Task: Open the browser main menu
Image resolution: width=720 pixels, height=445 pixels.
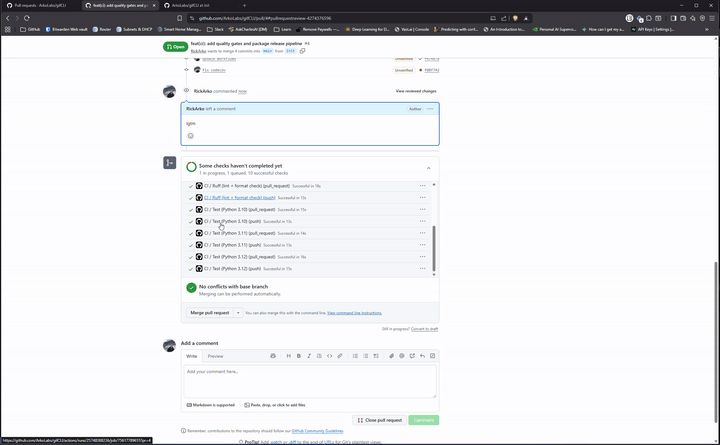Action: (712, 18)
